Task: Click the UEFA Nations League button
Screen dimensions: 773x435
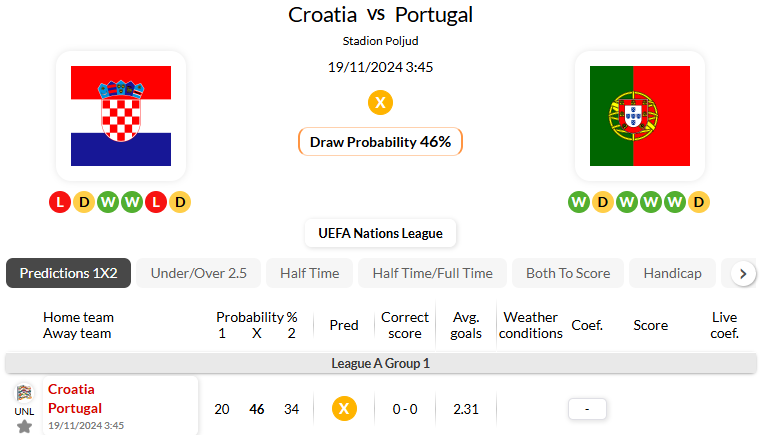Action: 380,233
